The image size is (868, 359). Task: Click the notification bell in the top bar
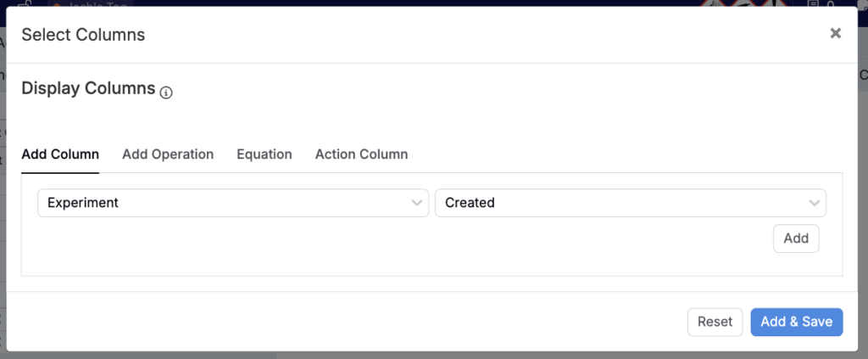[x=830, y=3]
